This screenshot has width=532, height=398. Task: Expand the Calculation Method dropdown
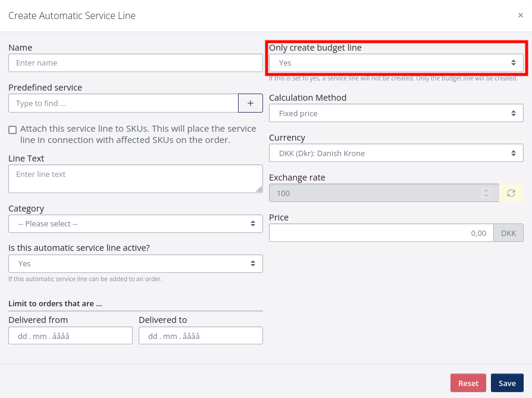(396, 113)
